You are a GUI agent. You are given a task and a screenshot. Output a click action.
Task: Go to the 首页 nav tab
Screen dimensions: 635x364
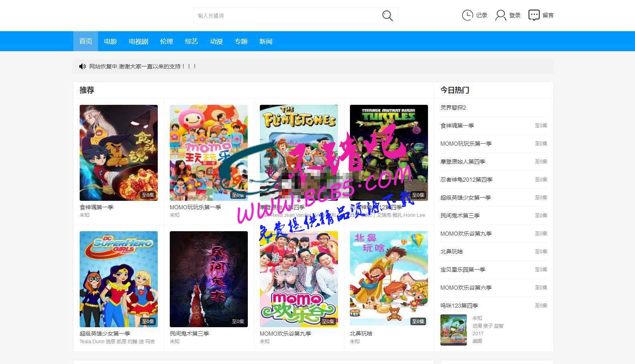[x=86, y=41]
